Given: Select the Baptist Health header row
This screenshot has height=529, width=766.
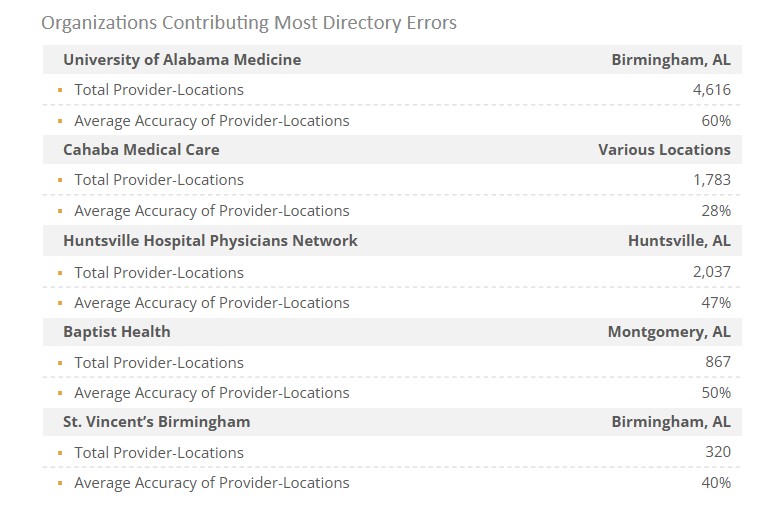Looking at the screenshot, I should (392, 332).
